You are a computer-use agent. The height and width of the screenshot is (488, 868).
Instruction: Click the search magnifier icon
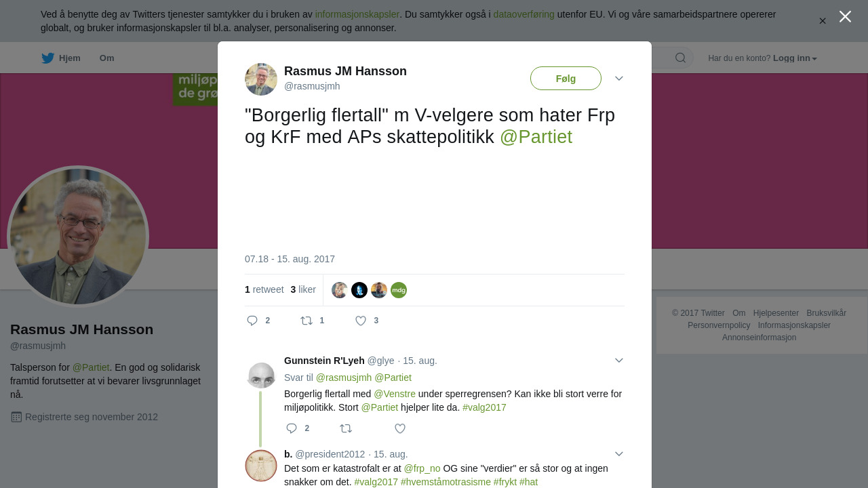pyautogui.click(x=680, y=58)
